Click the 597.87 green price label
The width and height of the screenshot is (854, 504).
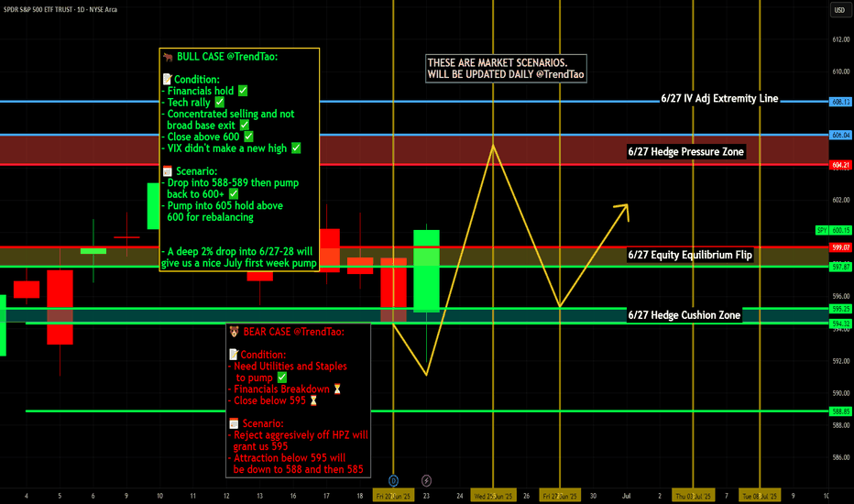tap(840, 267)
